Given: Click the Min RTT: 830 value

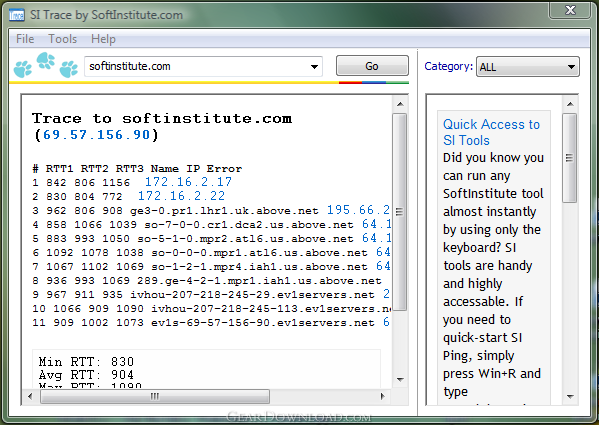Looking at the screenshot, I should pyautogui.click(x=86, y=362).
